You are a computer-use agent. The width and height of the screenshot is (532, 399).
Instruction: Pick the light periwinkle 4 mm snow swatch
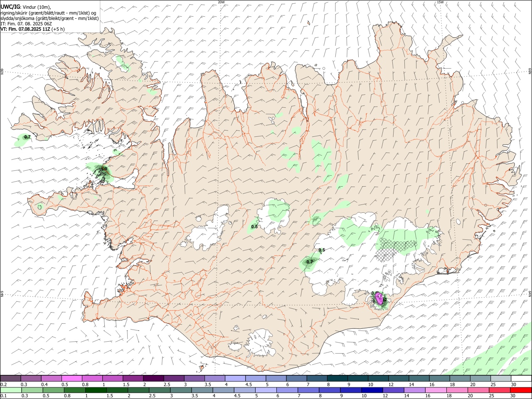click(235, 379)
